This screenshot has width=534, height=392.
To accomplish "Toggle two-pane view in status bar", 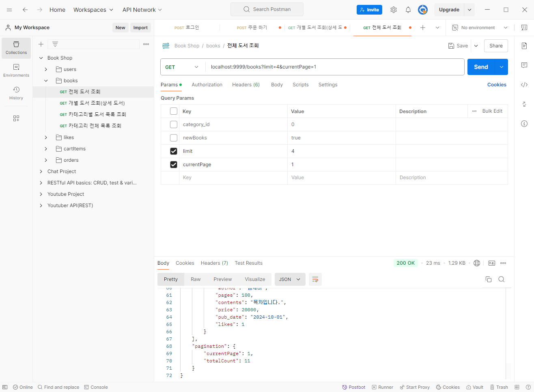I will coord(517,387).
